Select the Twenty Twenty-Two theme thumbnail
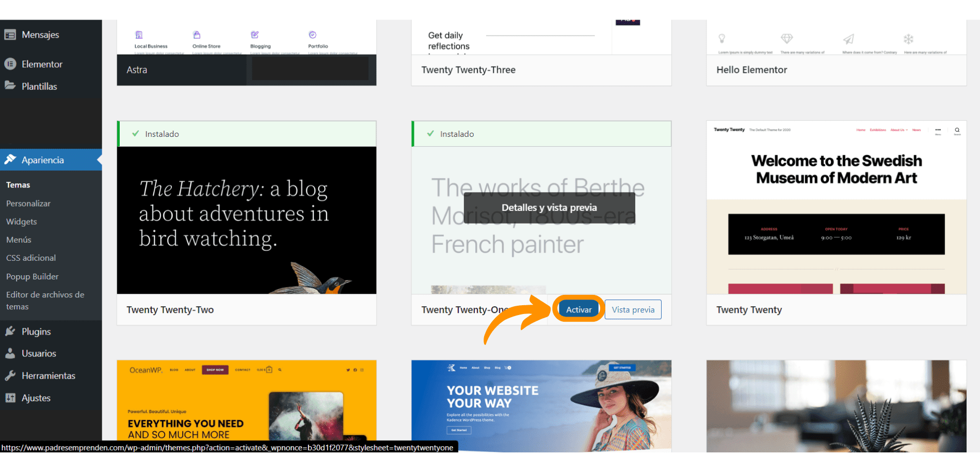 click(x=247, y=221)
